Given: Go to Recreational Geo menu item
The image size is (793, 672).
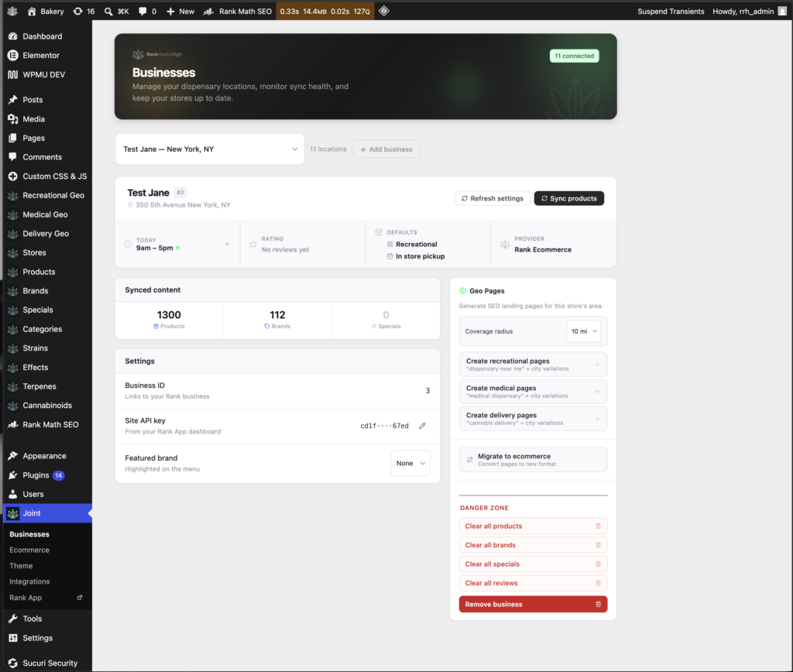Looking at the screenshot, I should click(x=53, y=195).
